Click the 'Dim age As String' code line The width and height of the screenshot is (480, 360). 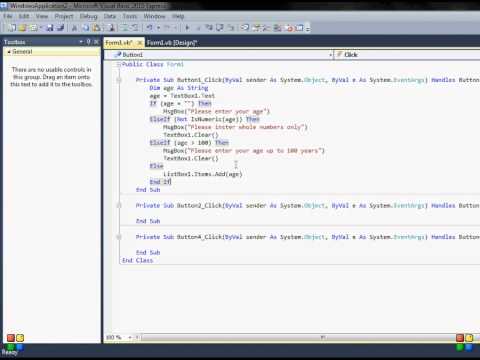(x=179, y=88)
